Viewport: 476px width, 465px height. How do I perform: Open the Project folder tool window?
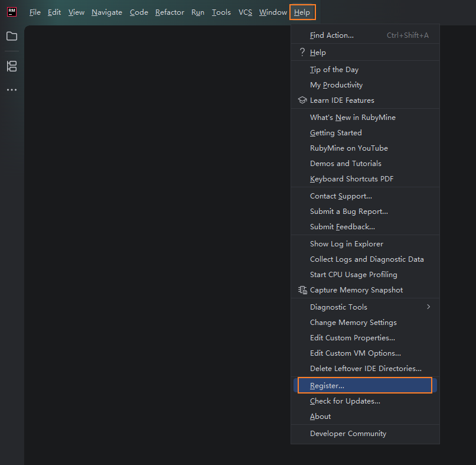tap(12, 36)
